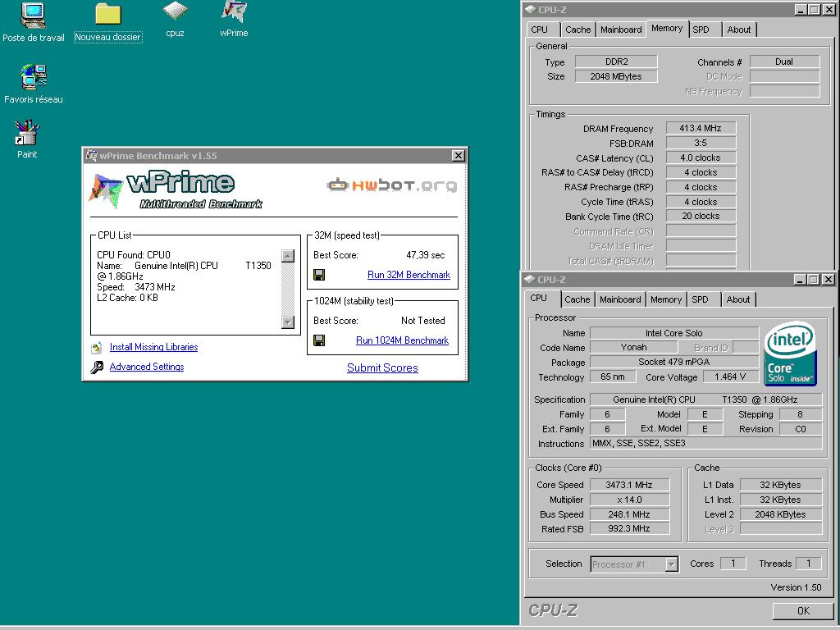Switch to Mainboard tab in upper CPU-Z window
840x630 pixels.
pos(621,30)
